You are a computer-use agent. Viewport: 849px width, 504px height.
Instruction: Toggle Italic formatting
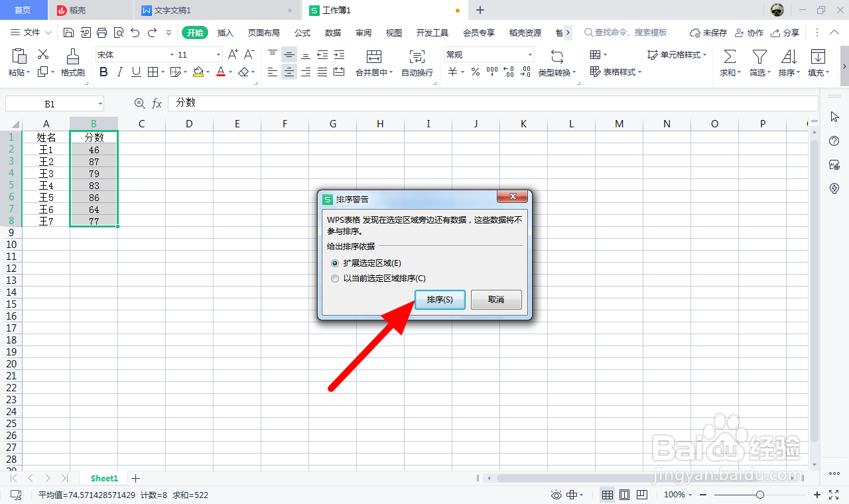click(120, 72)
